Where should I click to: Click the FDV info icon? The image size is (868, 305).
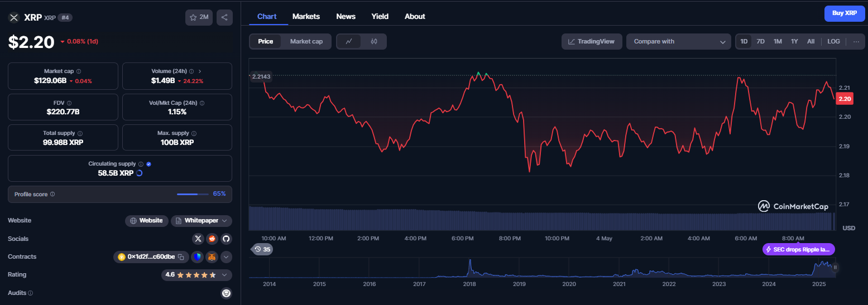pyautogui.click(x=69, y=103)
